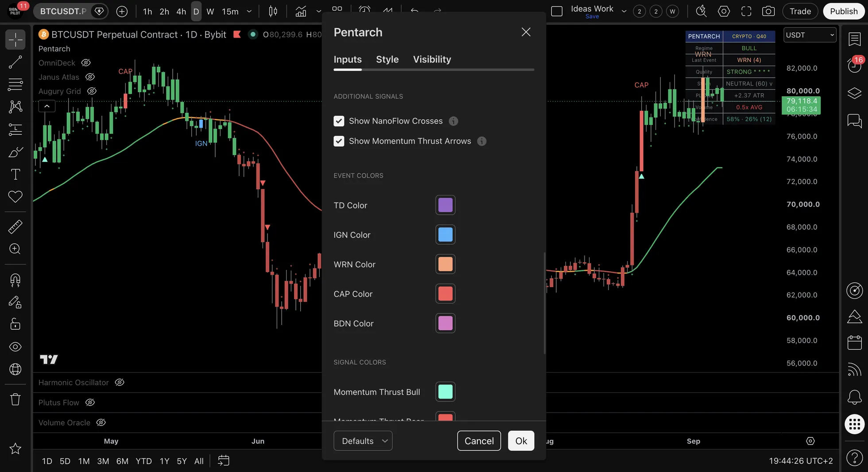Select the trend line drawing tool
The image size is (868, 472).
point(15,62)
